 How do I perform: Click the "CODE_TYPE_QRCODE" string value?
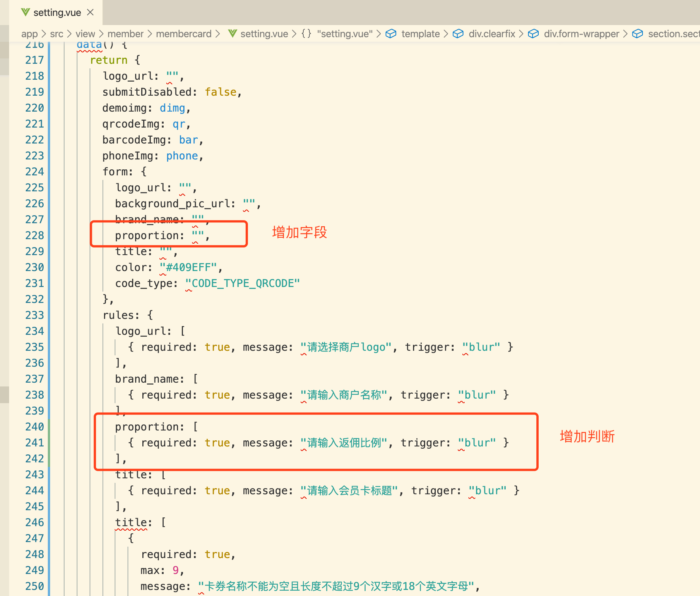click(x=243, y=283)
